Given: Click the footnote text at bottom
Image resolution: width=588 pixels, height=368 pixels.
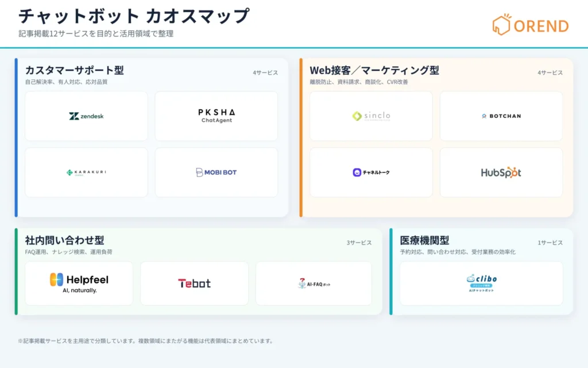Looking at the screenshot, I should tap(146, 341).
